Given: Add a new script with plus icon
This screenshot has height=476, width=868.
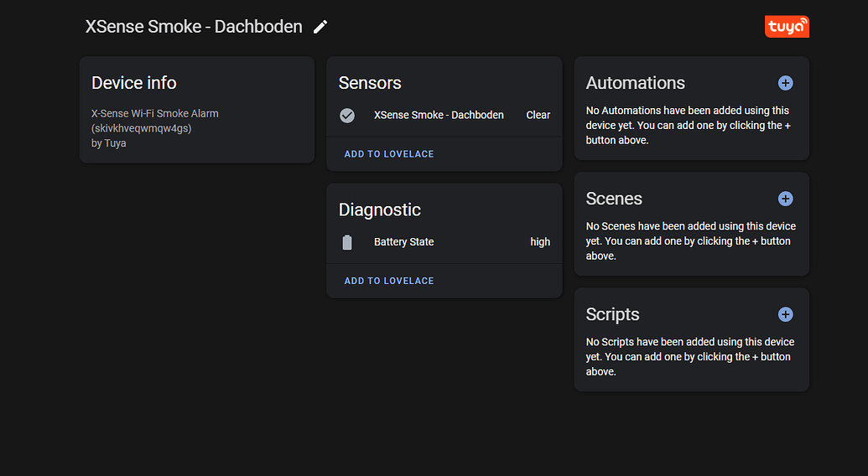Looking at the screenshot, I should [x=785, y=314].
